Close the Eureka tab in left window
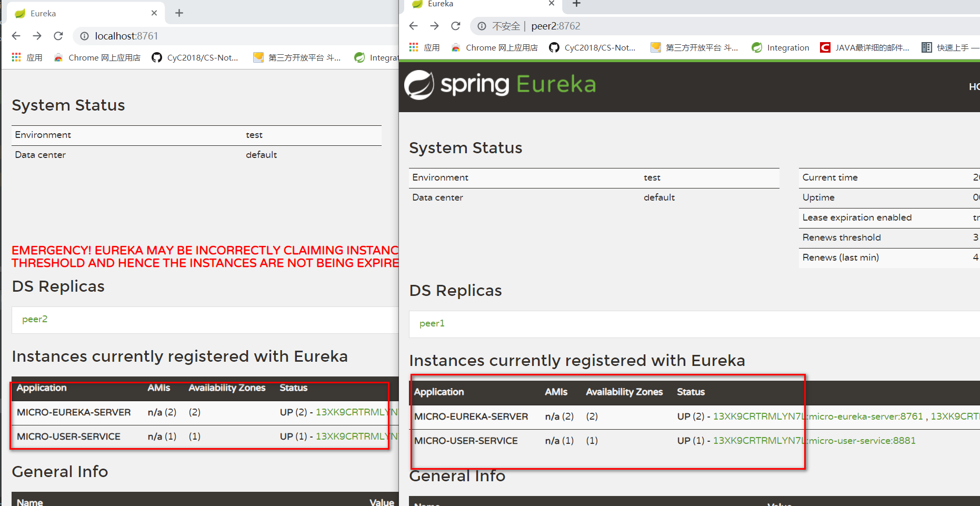Viewport: 980px width, 506px height. [154, 13]
